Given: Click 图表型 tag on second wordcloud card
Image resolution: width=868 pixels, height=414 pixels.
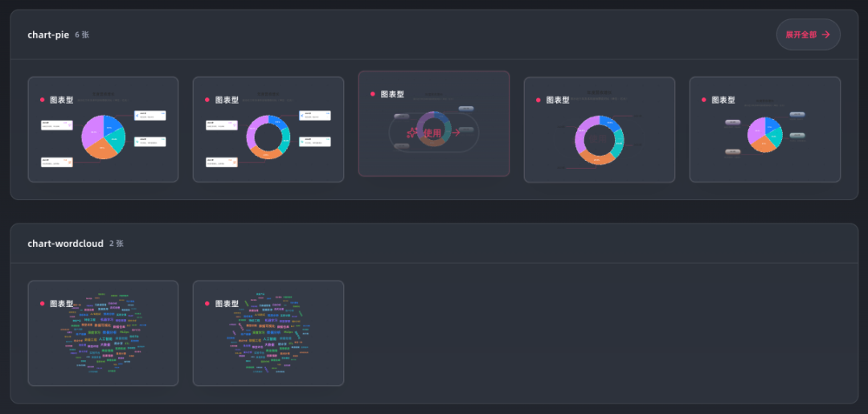Looking at the screenshot, I should 227,304.
